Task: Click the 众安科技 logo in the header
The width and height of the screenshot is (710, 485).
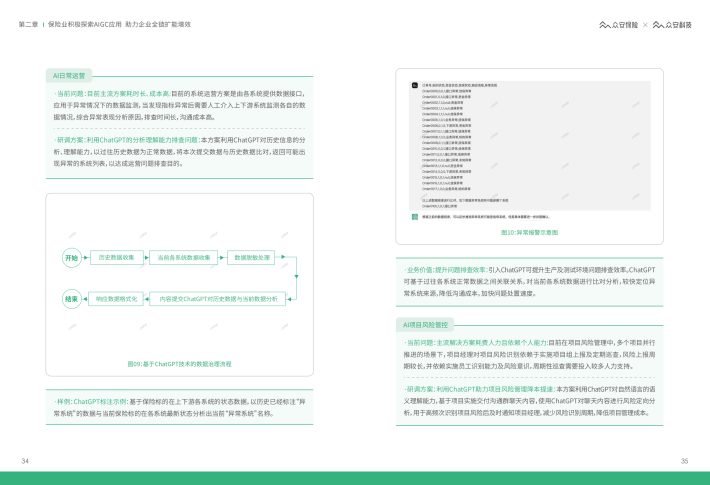Action: coord(670,24)
